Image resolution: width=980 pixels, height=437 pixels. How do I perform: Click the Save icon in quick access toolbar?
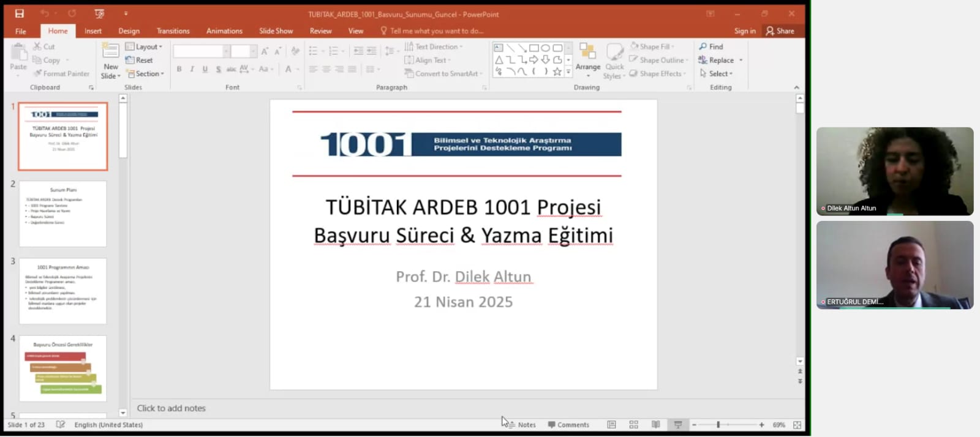tap(19, 13)
